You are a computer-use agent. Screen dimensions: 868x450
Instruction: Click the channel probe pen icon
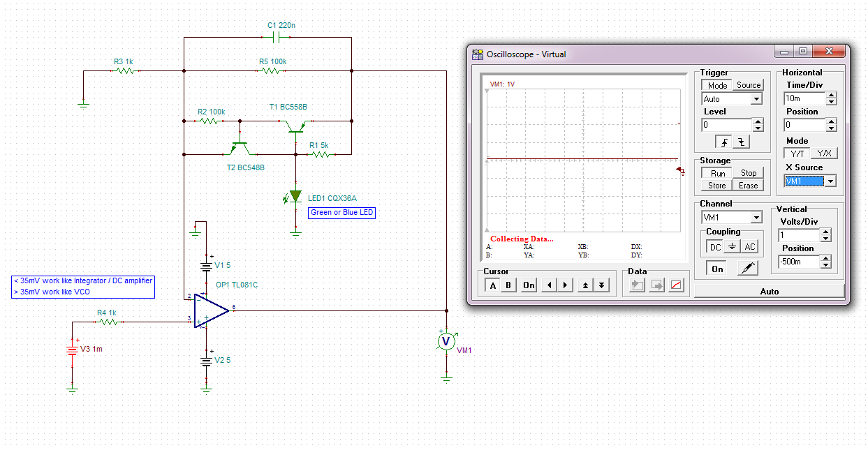click(748, 268)
